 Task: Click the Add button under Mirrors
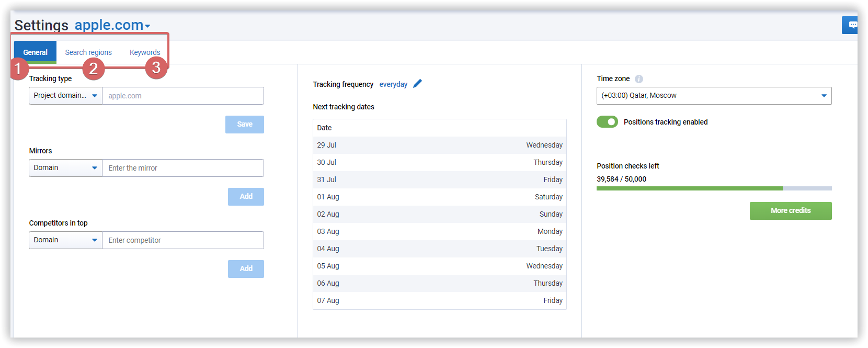[x=246, y=197]
